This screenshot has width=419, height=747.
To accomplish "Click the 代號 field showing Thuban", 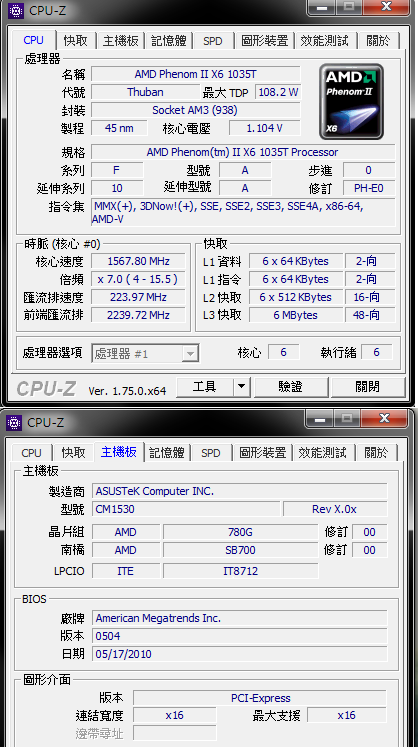I will (x=145, y=92).
